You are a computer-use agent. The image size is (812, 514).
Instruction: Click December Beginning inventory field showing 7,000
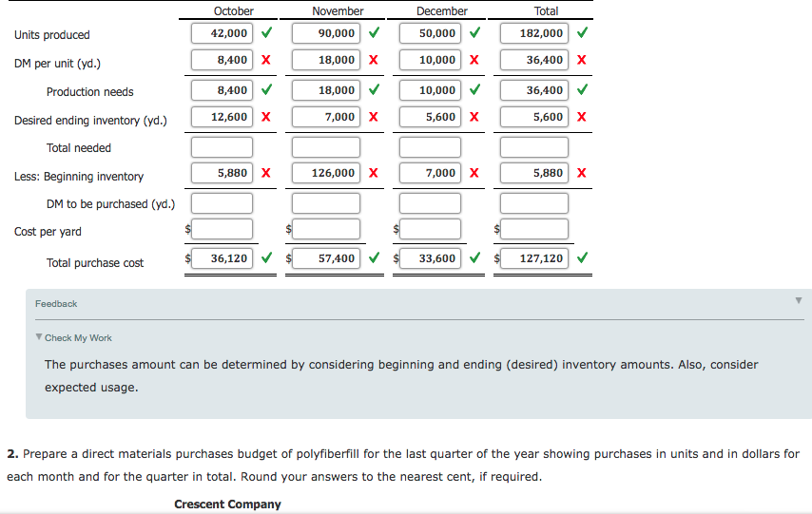430,173
